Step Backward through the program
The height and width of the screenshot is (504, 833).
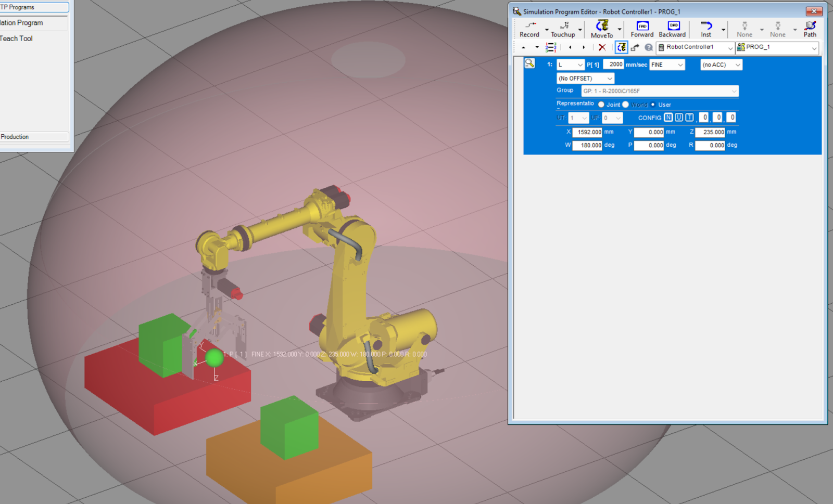tap(672, 29)
